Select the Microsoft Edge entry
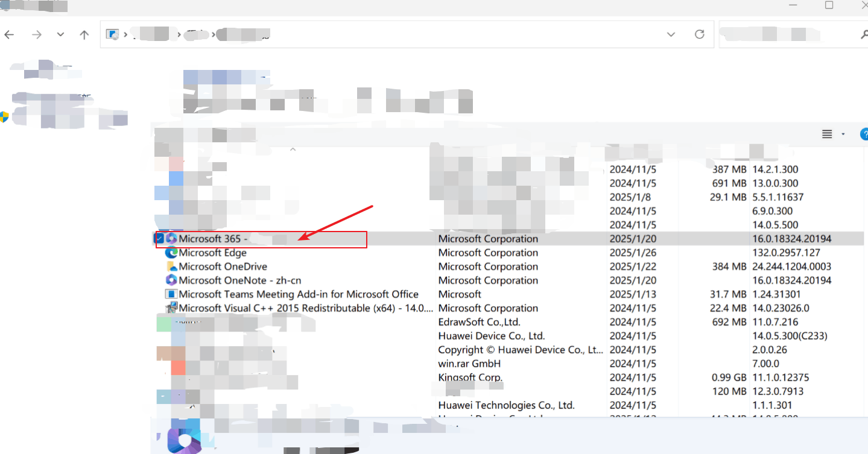Viewport: 868px width, 454px height. tap(213, 253)
